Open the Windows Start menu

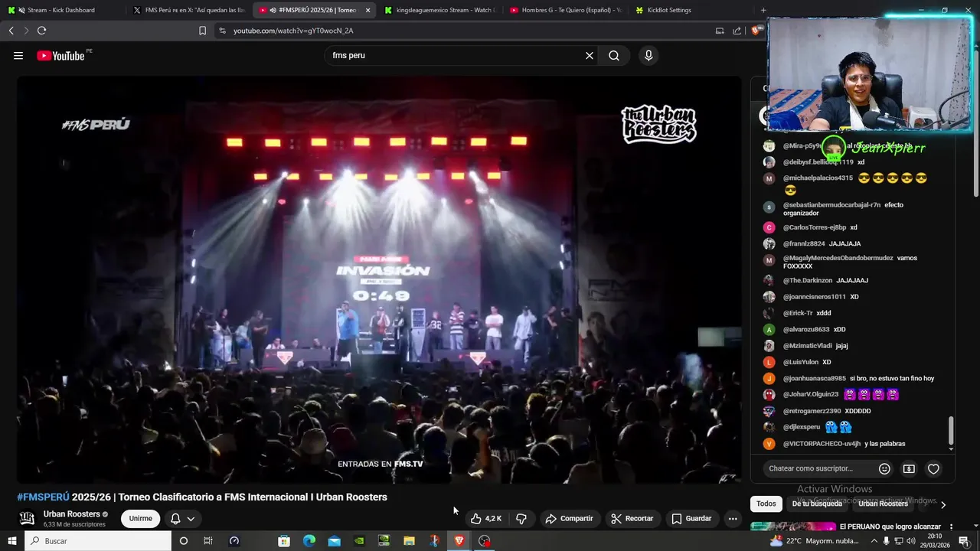11,541
